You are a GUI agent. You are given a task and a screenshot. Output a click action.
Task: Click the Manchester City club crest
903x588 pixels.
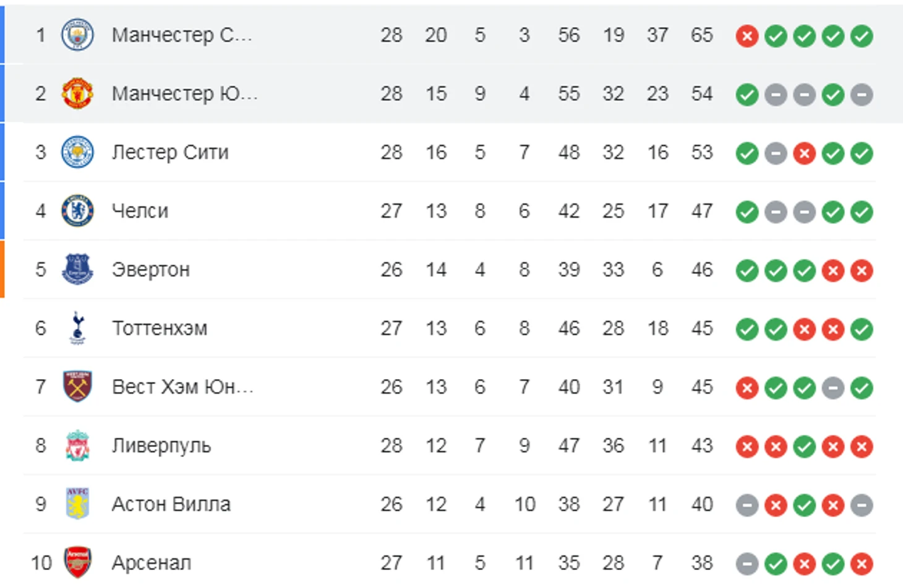(77, 35)
